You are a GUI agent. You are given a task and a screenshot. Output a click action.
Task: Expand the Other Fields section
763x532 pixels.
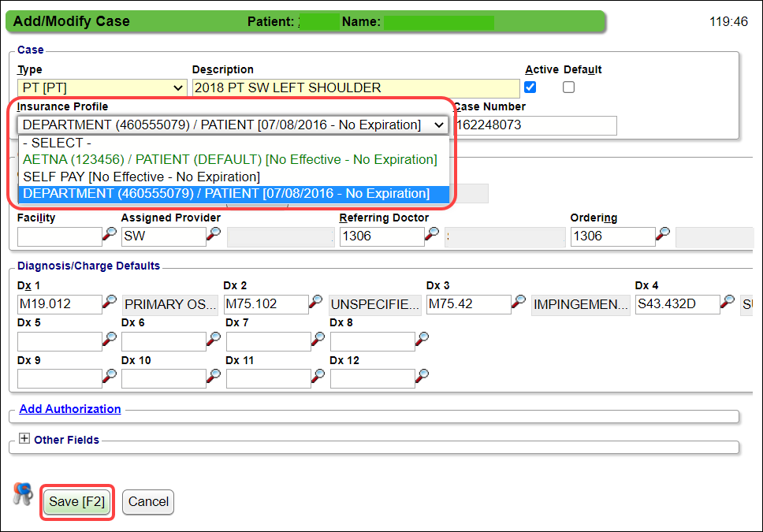click(x=24, y=439)
